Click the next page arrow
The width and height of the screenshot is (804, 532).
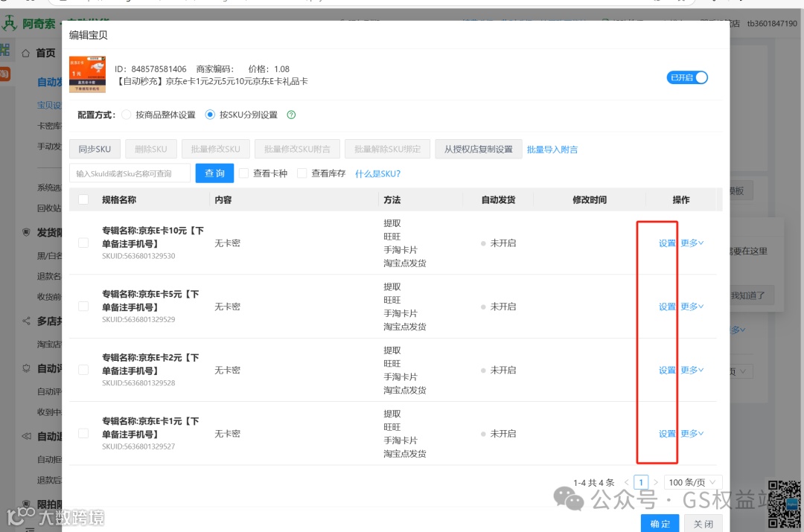[x=655, y=482]
